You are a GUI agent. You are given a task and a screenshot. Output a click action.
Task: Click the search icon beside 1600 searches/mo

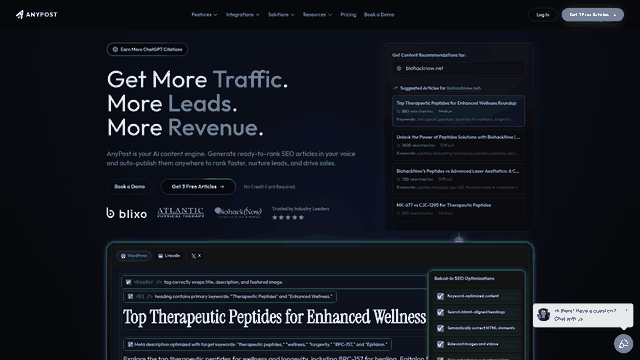click(398, 145)
